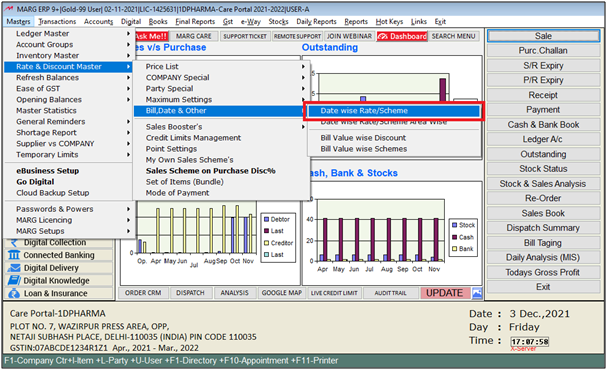Open the Transactions menu
Screen dimensions: 608x370
tap(57, 22)
